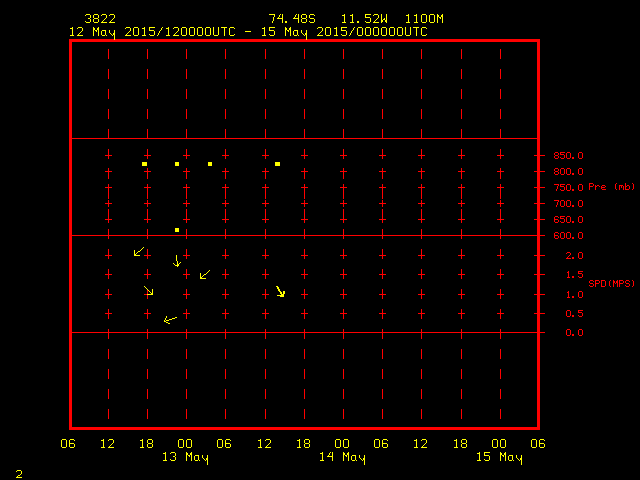The image size is (640, 480).
Task: Click the westward wind arrow below 0.5 speed
Action: coord(170,320)
